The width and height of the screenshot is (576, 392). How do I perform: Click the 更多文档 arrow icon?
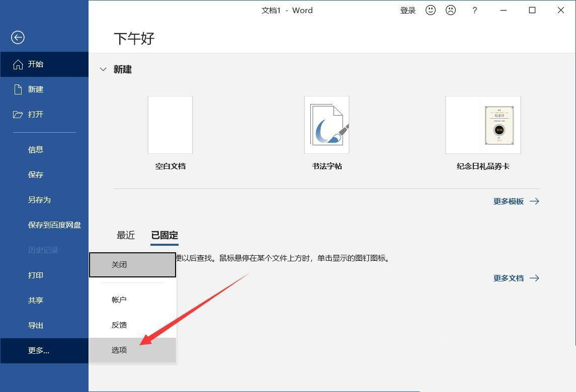point(534,278)
